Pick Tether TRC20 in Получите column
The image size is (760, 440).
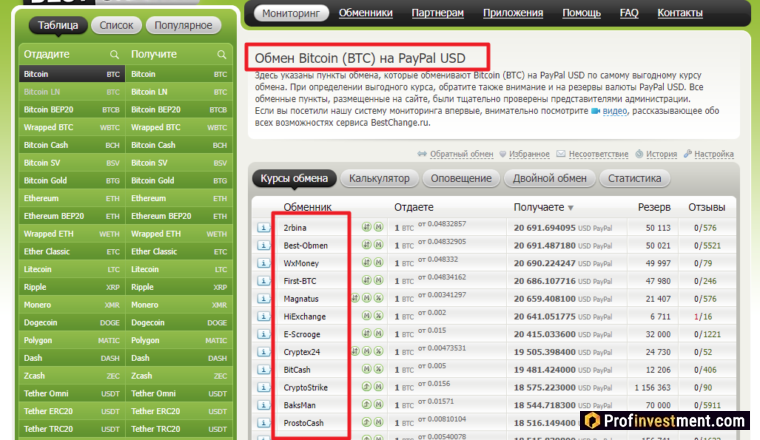pos(179,429)
